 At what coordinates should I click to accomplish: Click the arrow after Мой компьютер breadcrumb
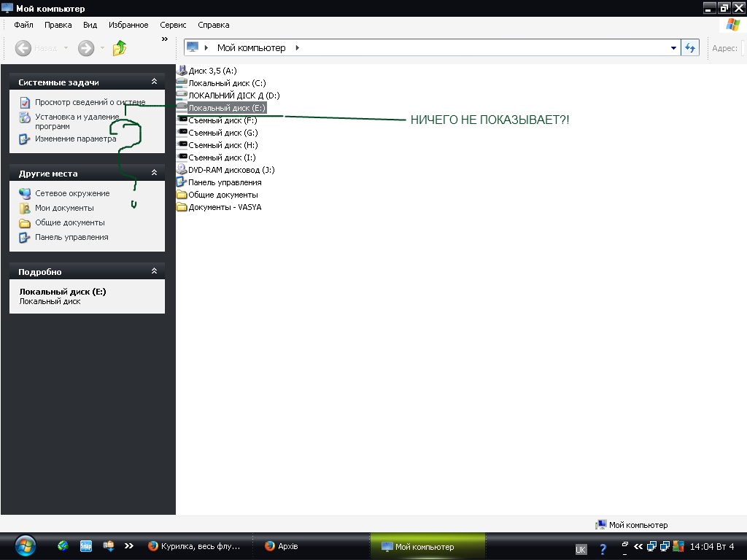click(298, 47)
